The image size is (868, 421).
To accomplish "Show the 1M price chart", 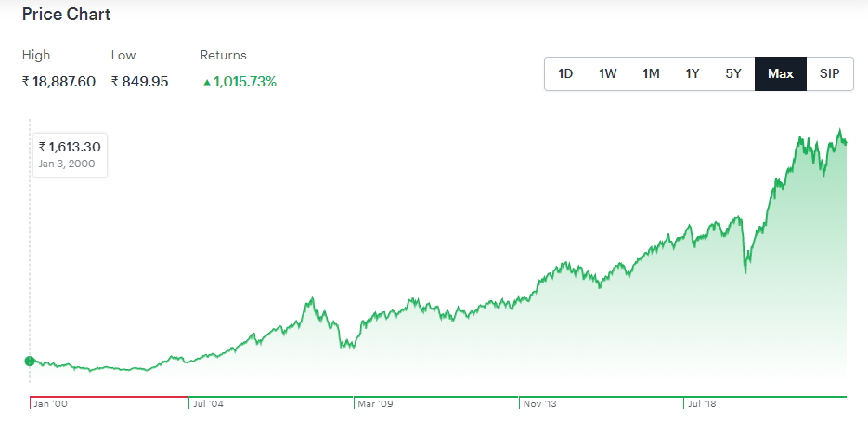I will tap(651, 74).
